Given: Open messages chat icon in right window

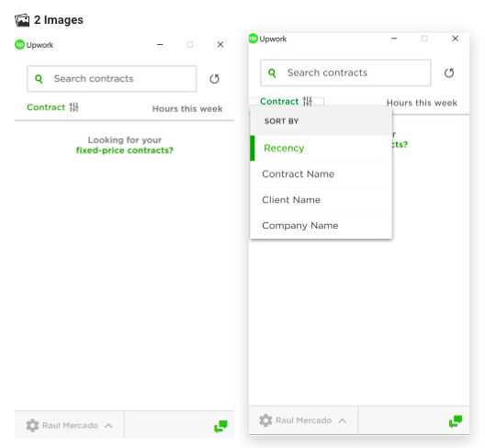Looking at the screenshot, I should pos(456,421).
